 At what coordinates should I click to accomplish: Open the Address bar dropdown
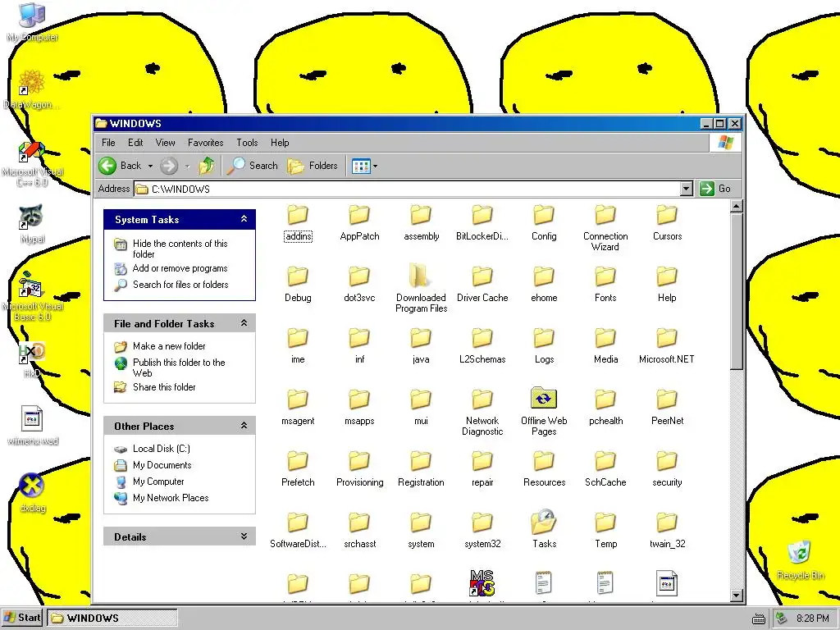tap(687, 189)
